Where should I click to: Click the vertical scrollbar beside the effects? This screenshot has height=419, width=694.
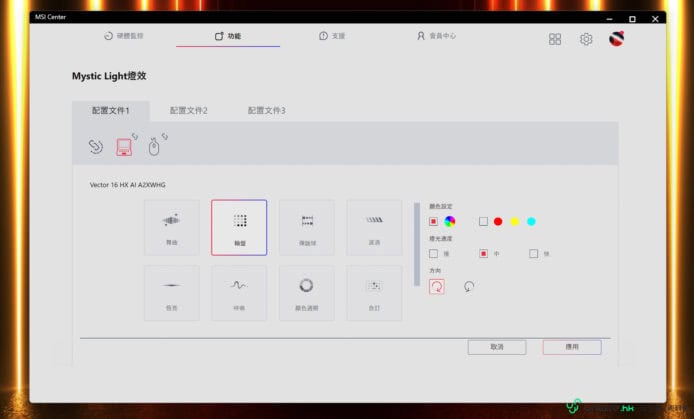click(x=417, y=244)
